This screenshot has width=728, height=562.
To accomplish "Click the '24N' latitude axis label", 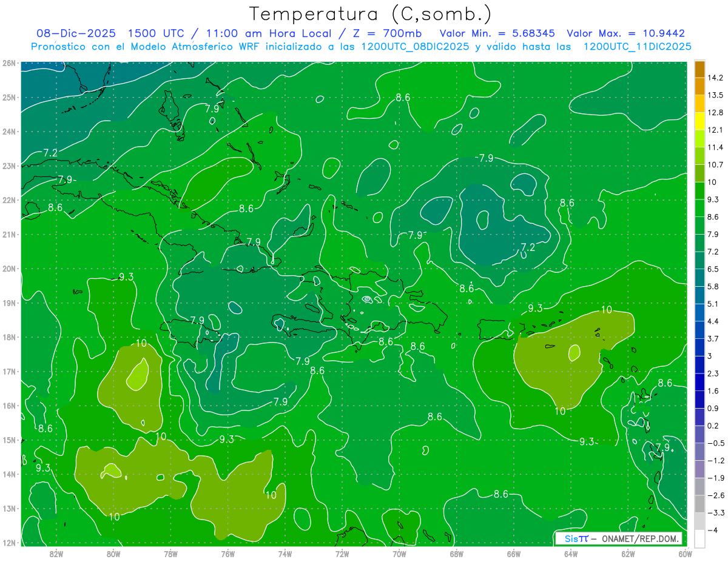I will pyautogui.click(x=8, y=132).
